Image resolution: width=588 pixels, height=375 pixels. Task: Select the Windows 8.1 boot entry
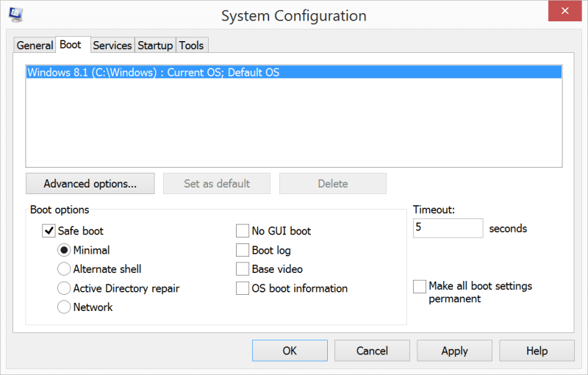click(294, 72)
